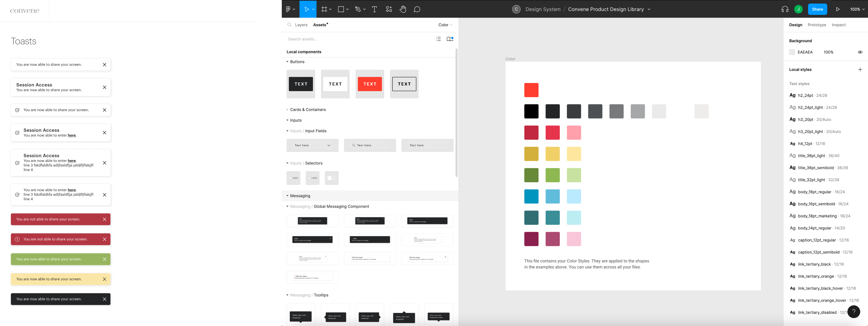Image resolution: width=868 pixels, height=326 pixels.
Task: Select the body_16pt_regular text style
Action: click(x=817, y=192)
